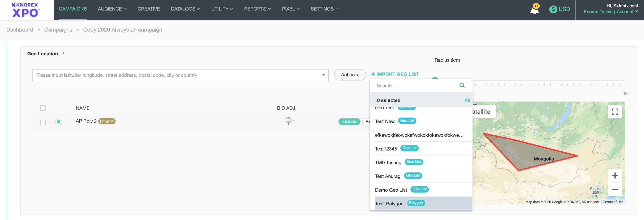Screen dimensions: 644x220
Task: Check the select-all checkbox beside NAME
Action: pyautogui.click(x=43, y=108)
